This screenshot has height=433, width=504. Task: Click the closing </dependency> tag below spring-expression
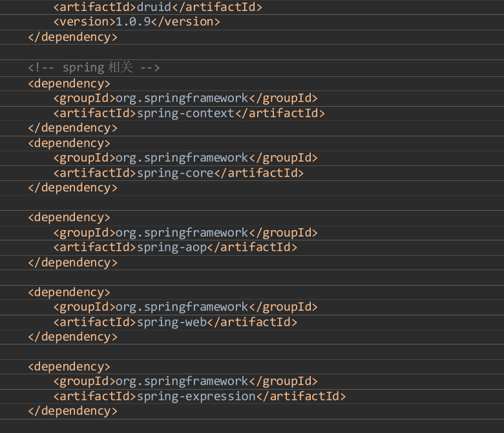73,411
